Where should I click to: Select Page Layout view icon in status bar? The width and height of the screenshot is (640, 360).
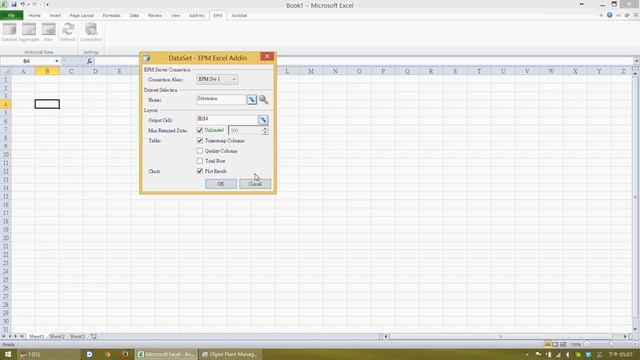[555, 344]
